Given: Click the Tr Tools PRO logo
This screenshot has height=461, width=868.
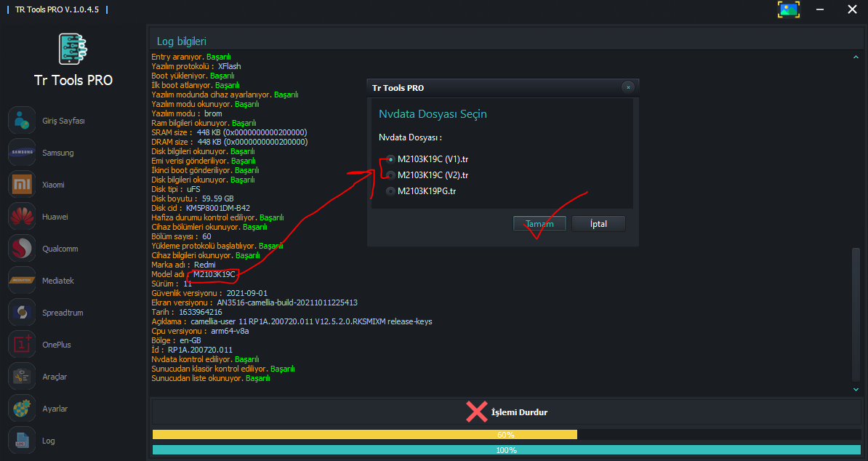Looking at the screenshot, I should click(73, 49).
